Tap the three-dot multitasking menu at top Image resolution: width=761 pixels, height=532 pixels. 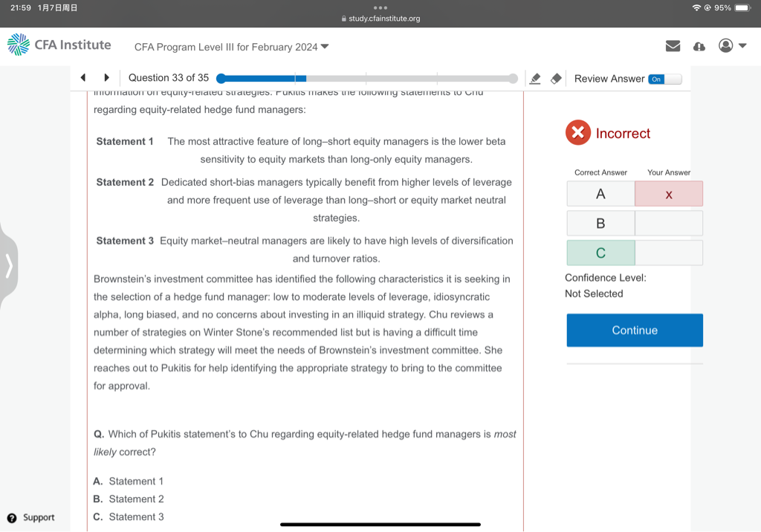(x=380, y=7)
